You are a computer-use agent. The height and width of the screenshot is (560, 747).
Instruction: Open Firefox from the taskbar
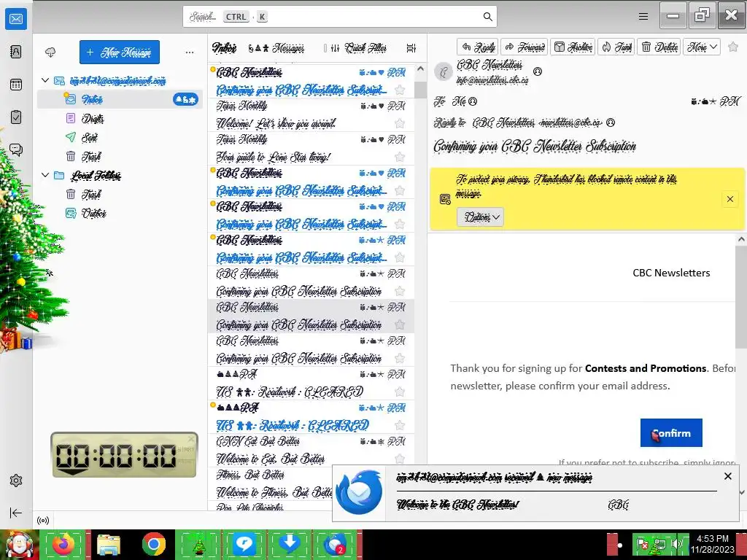[x=63, y=544]
